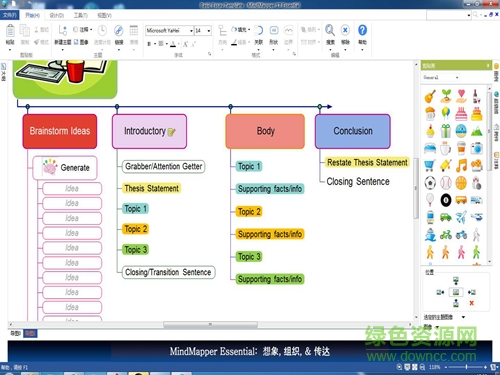This screenshot has width=500, height=375.
Task: Select the Body topic box
Action: (265, 131)
